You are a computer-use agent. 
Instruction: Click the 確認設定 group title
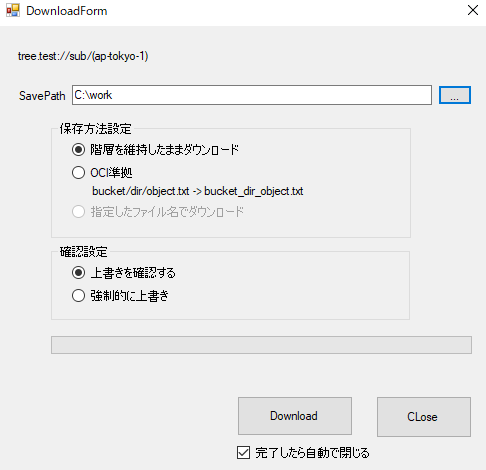click(x=84, y=252)
